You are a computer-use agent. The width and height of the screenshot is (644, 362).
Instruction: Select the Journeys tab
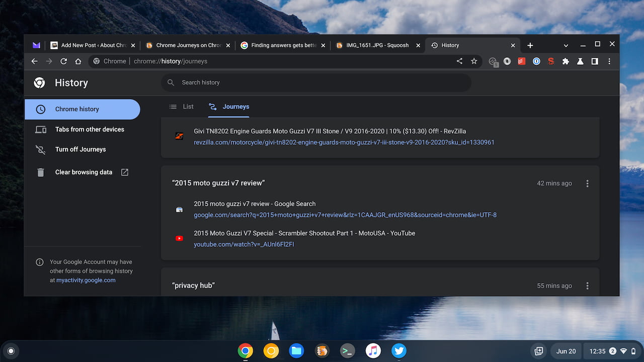[x=229, y=107]
